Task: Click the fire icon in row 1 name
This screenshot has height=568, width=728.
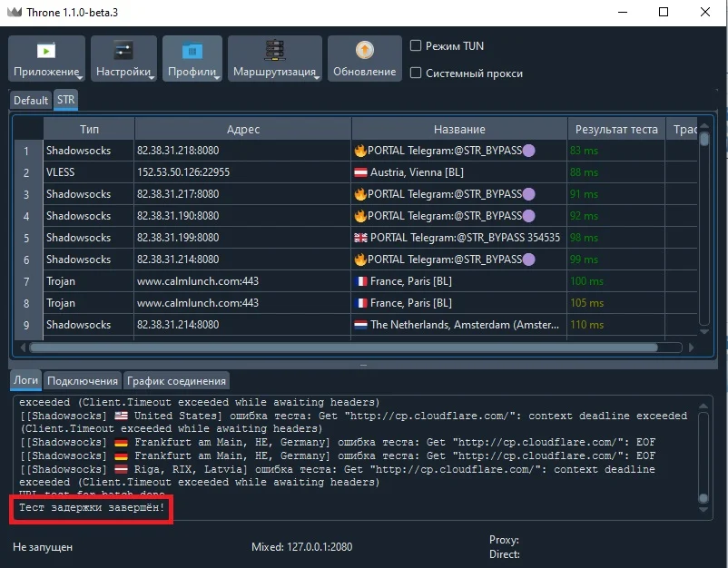Action: (360, 151)
